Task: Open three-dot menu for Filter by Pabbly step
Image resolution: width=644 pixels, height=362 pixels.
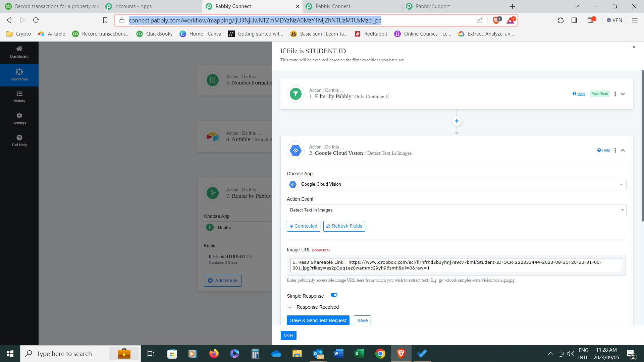Action: click(x=615, y=94)
